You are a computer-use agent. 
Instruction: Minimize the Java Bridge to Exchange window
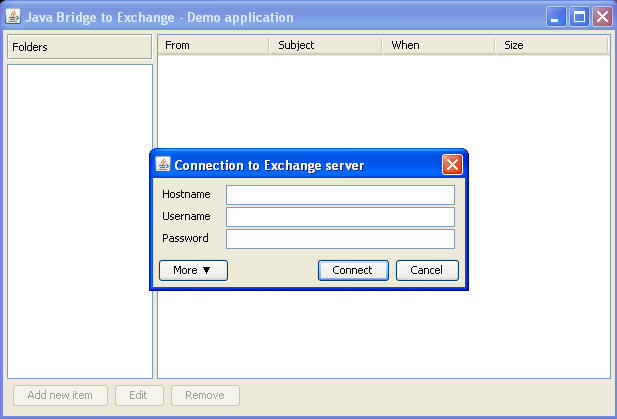[x=556, y=17]
